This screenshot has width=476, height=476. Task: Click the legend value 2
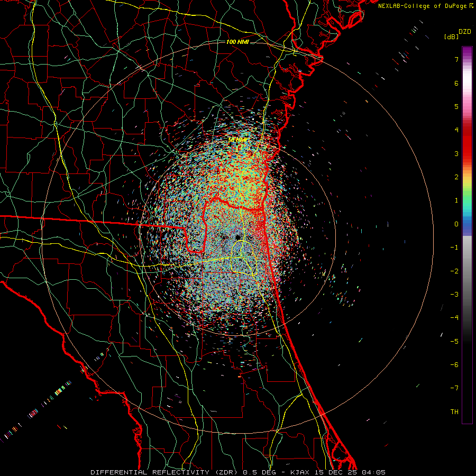point(456,177)
